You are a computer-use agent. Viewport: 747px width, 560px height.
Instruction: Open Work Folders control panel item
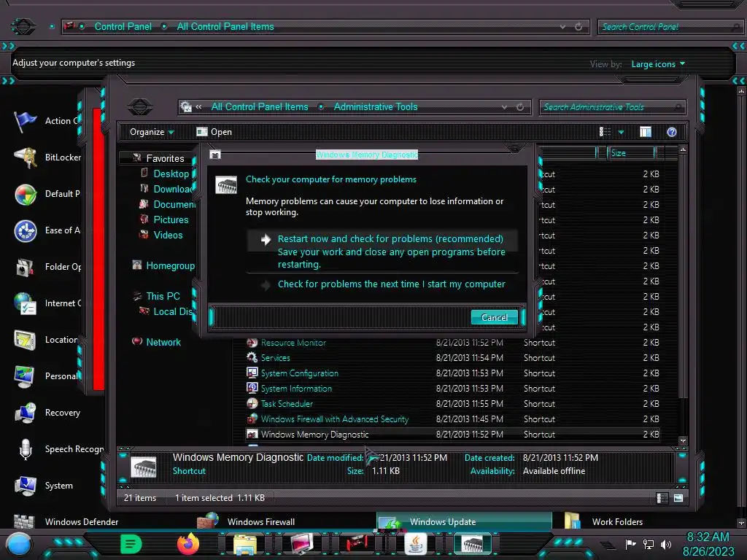tap(603, 522)
